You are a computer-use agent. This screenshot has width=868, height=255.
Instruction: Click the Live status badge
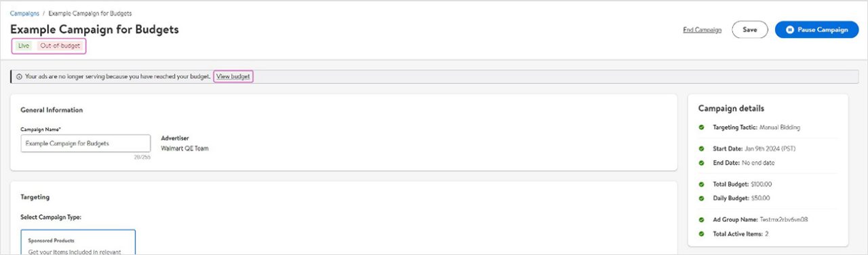(x=24, y=46)
